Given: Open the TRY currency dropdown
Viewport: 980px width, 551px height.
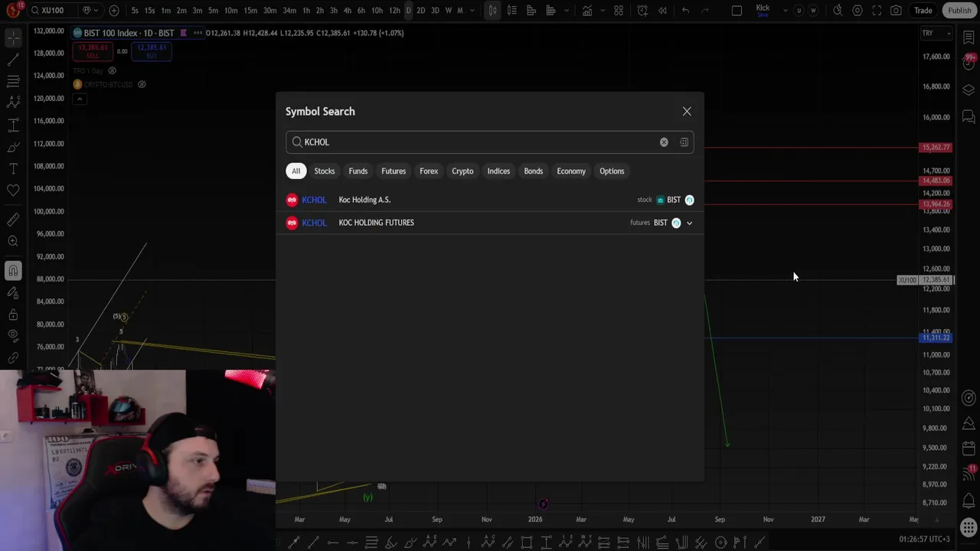Looking at the screenshot, I should tap(935, 34).
